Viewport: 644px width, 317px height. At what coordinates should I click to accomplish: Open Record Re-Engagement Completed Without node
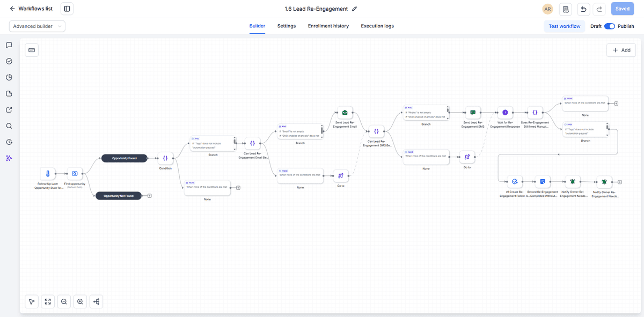pos(543,182)
